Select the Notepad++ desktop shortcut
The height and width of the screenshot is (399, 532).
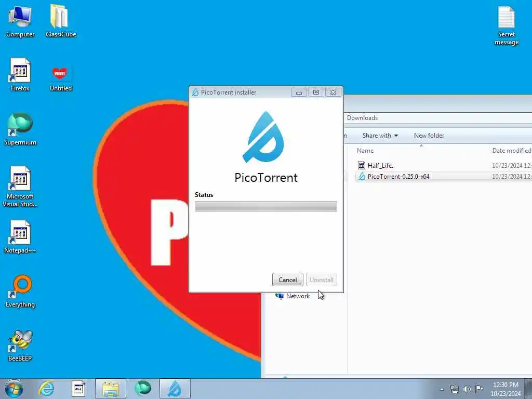[20, 237]
